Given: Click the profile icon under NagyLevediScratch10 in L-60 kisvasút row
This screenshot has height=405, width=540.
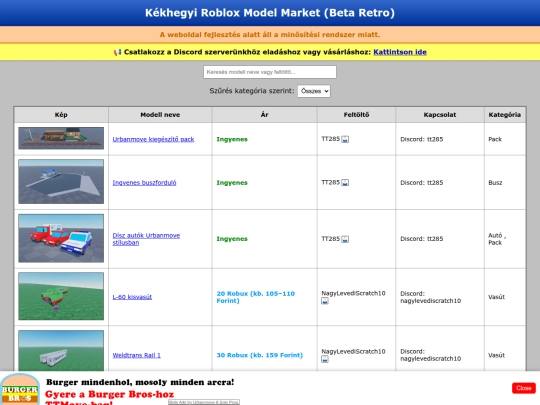Looking at the screenshot, I should click(x=325, y=301).
